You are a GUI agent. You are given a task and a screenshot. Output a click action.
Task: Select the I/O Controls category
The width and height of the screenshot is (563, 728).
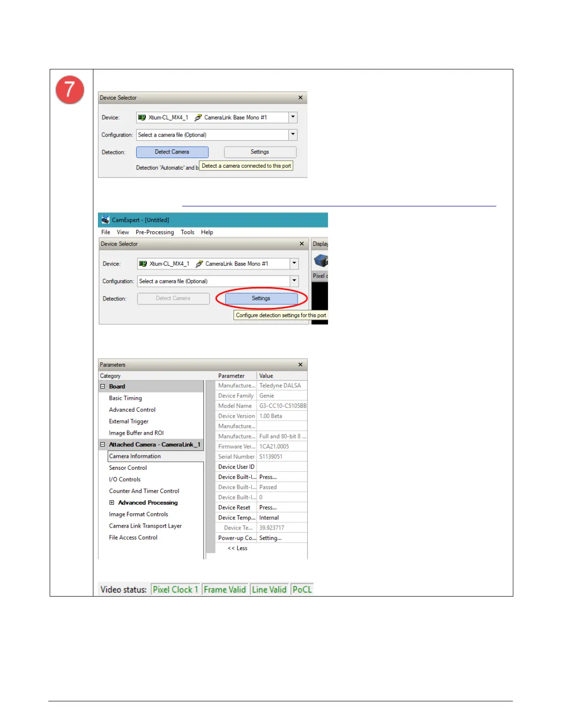[125, 479]
